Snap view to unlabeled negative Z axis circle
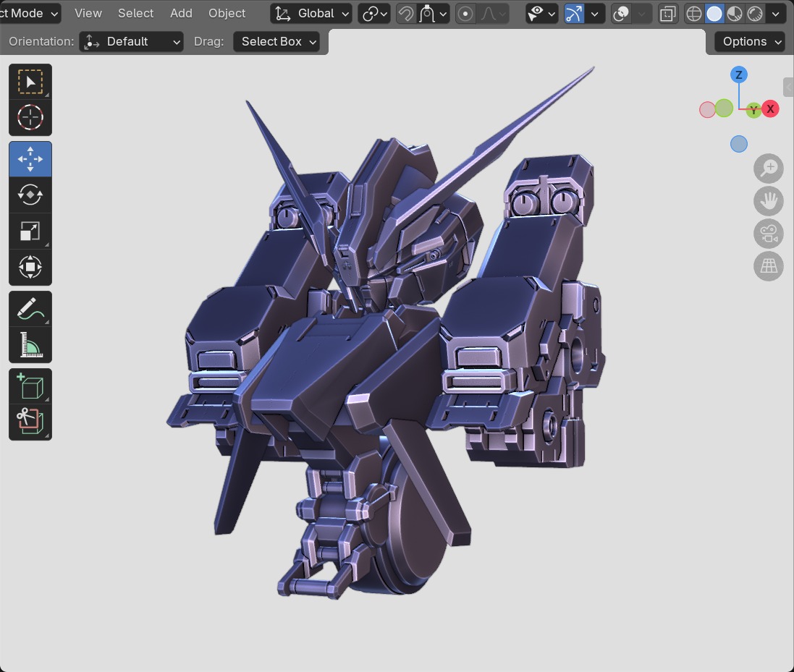The image size is (794, 672). [x=739, y=144]
